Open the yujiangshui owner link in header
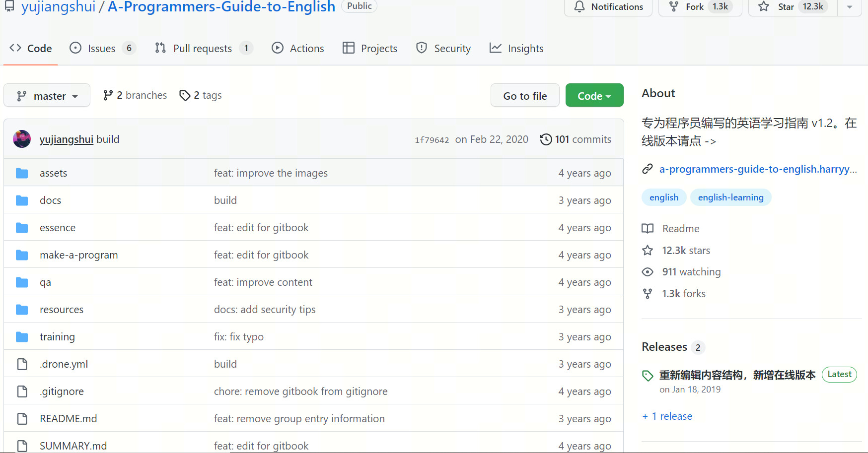 pos(58,7)
